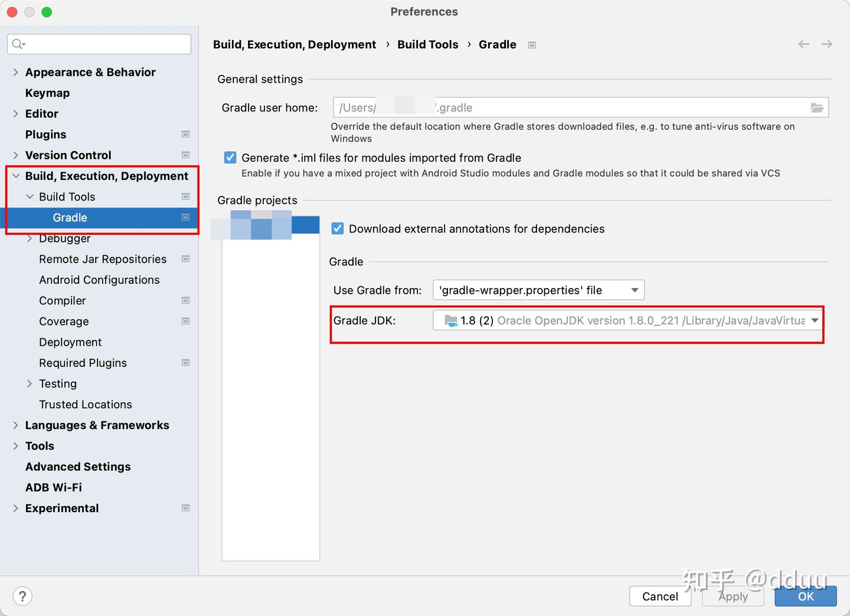Click the folder browse icon for Gradle user home
The image size is (850, 616).
click(817, 107)
